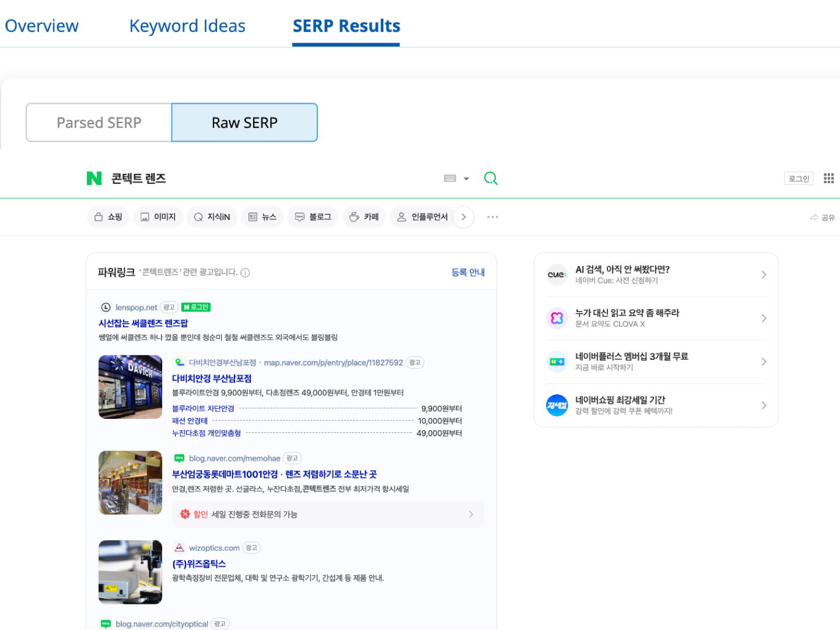This screenshot has height=630, width=840.
Task: Click the red 할인 discount badge icon
Action: coord(185,514)
